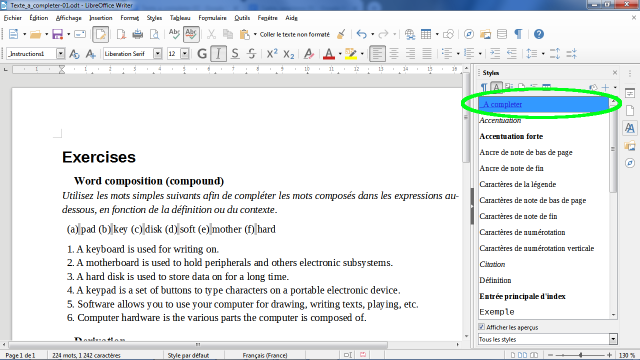Click the Superscript icon
Image resolution: width=640 pixels, height=360 pixels.
[272, 53]
